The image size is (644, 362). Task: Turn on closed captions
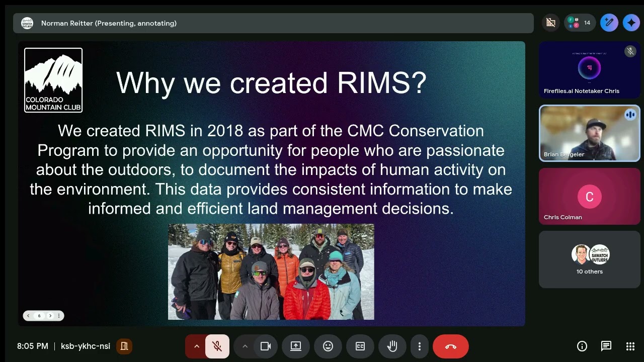click(x=360, y=346)
